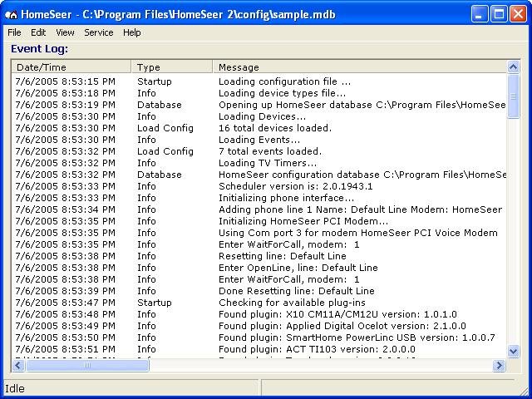Screen dimensions: 532x399
Task: Click the scroll right arrow in log
Action: coord(499,366)
